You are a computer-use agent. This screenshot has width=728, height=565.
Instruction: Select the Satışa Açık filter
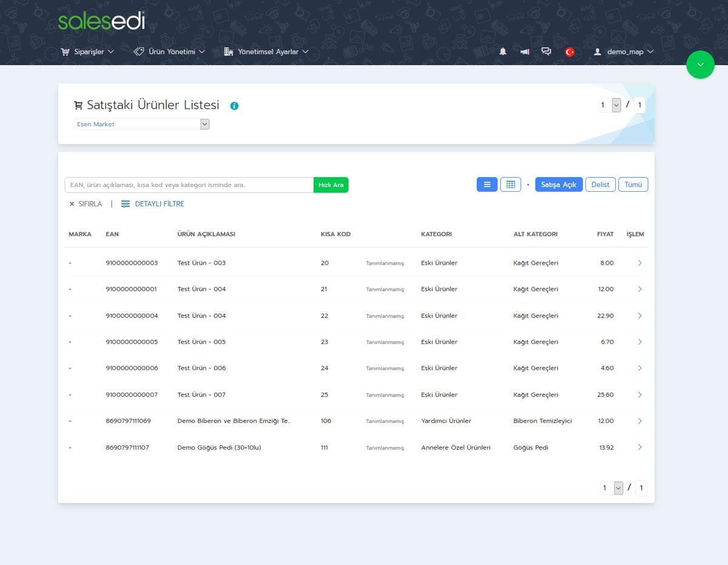pyautogui.click(x=559, y=184)
